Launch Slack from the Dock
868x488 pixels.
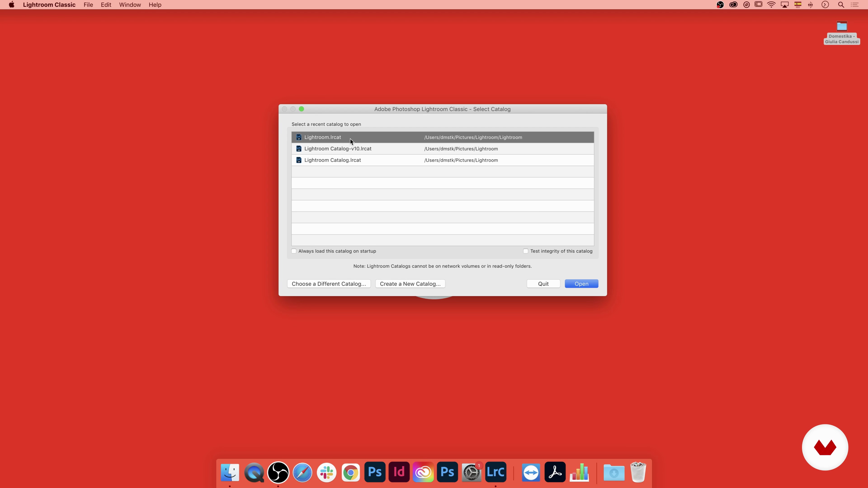pyautogui.click(x=326, y=472)
